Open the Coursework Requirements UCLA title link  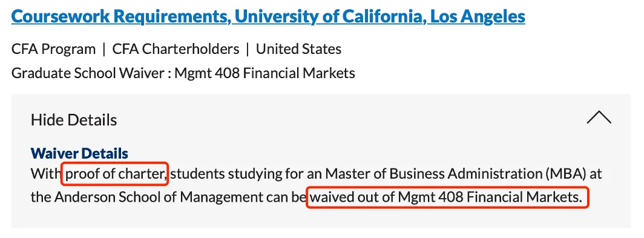(x=268, y=16)
